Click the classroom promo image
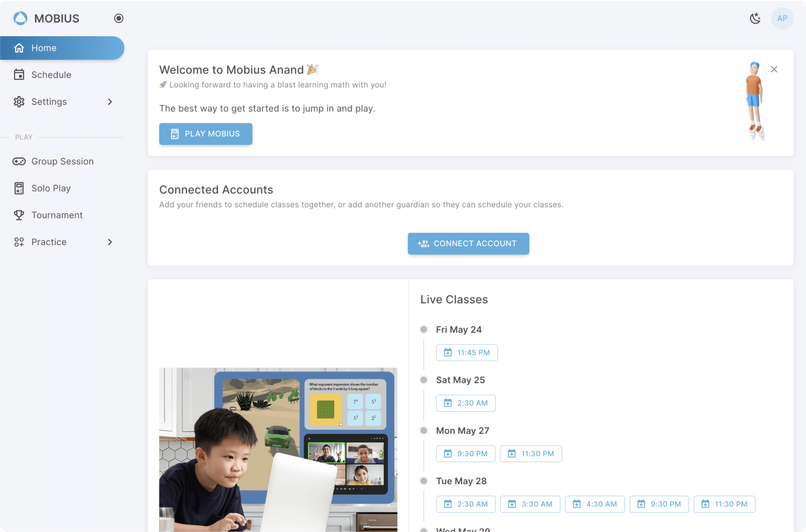The image size is (806, 532). pos(278,449)
